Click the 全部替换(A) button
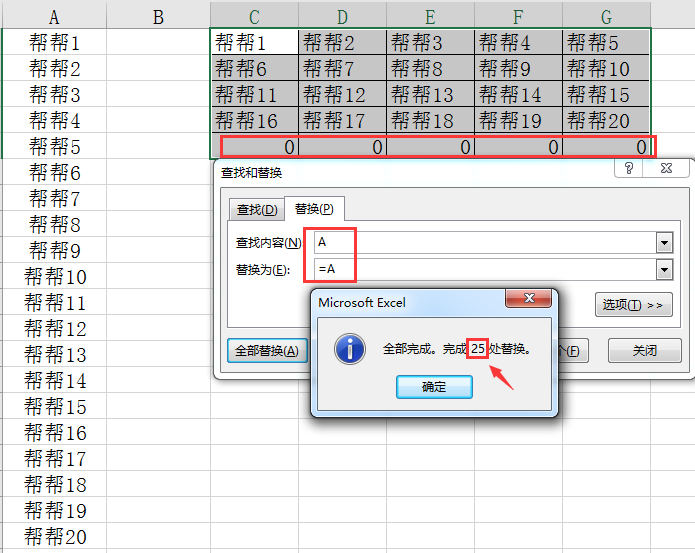 click(x=267, y=350)
